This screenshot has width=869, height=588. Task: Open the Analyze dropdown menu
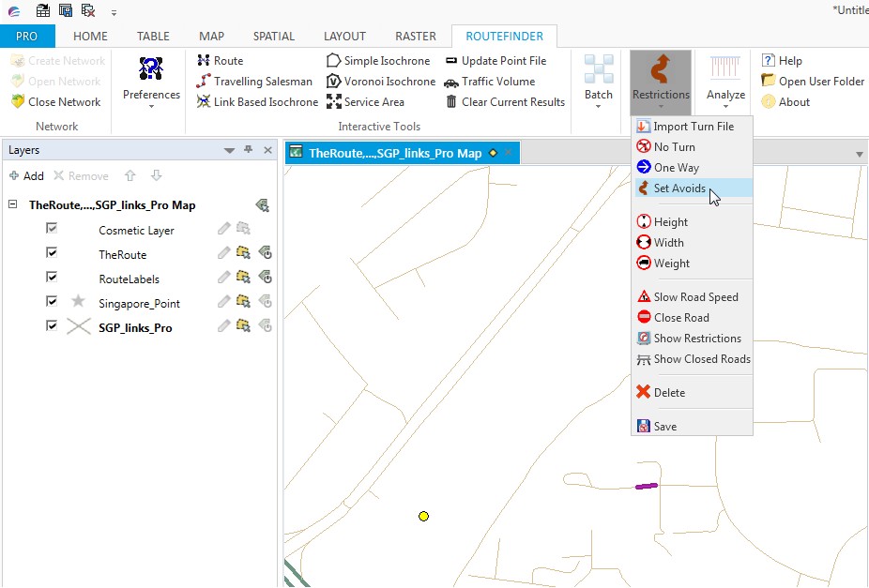click(x=725, y=105)
